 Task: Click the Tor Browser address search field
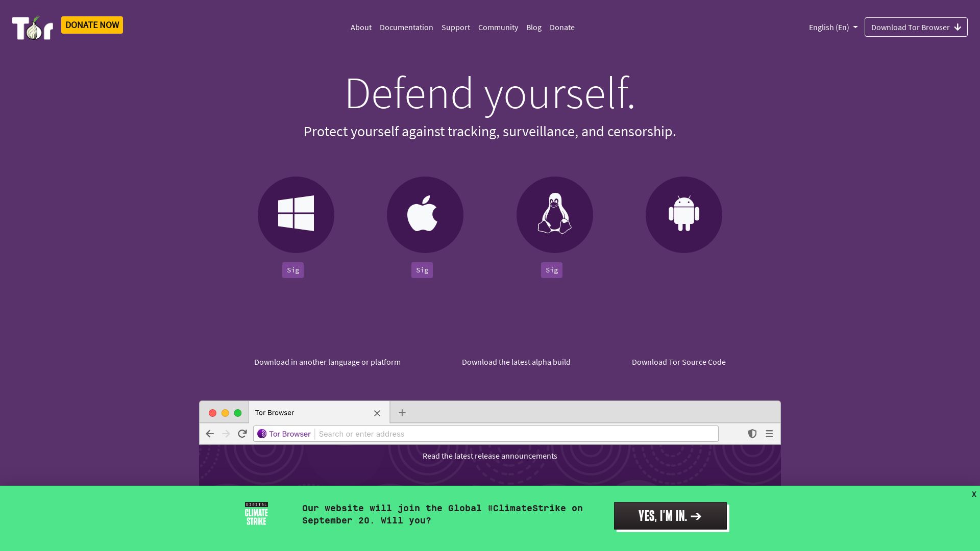pos(516,433)
